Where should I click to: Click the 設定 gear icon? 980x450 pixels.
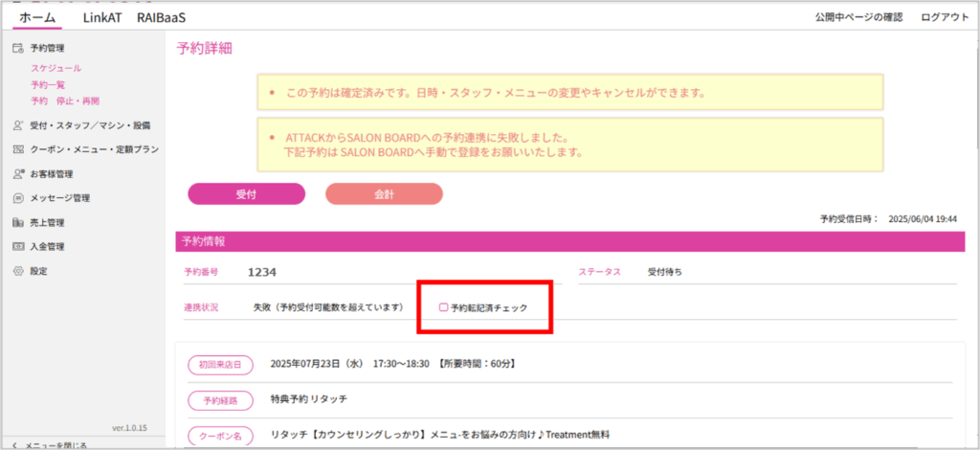[x=18, y=271]
